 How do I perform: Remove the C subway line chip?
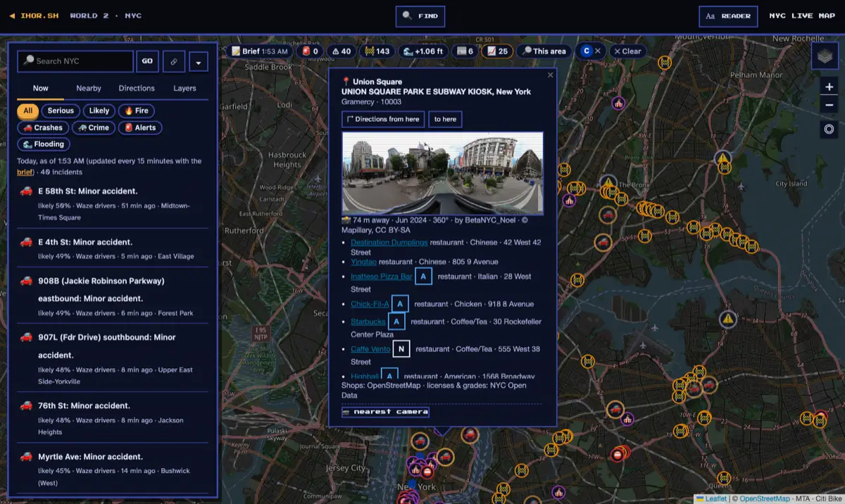pyautogui.click(x=598, y=51)
